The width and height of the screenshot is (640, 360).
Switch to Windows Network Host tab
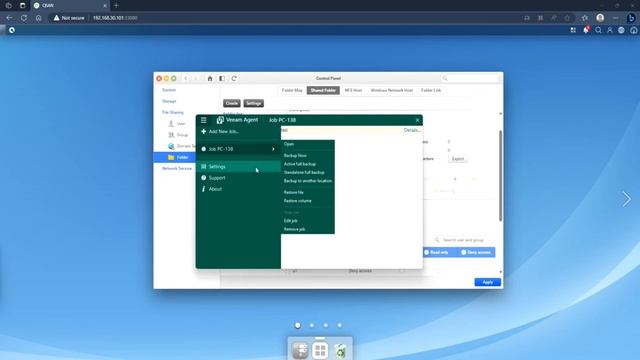(392, 90)
